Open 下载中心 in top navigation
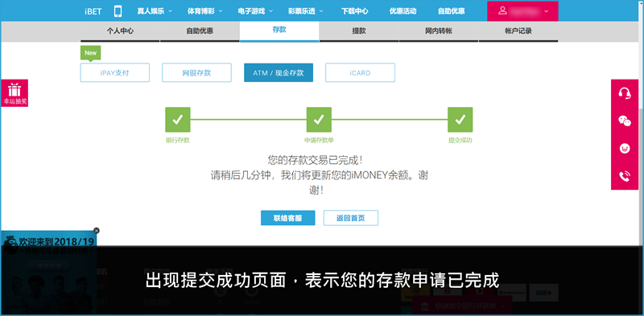Viewport: 644px width, 316px height. pos(355,11)
